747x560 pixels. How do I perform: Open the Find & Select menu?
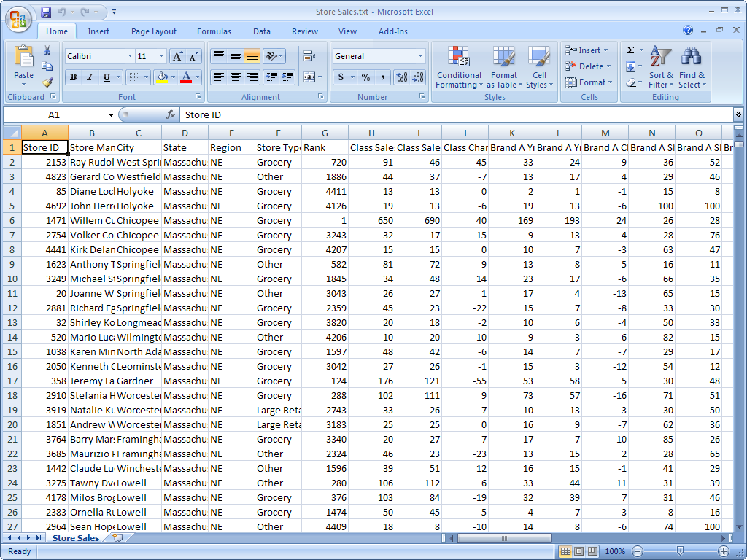[x=692, y=68]
